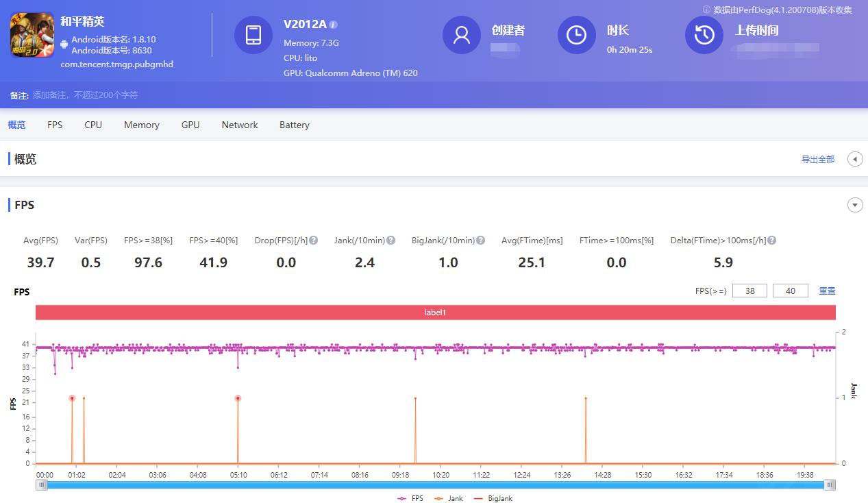Go to the GPU tab
The image size is (868, 503).
(x=190, y=125)
